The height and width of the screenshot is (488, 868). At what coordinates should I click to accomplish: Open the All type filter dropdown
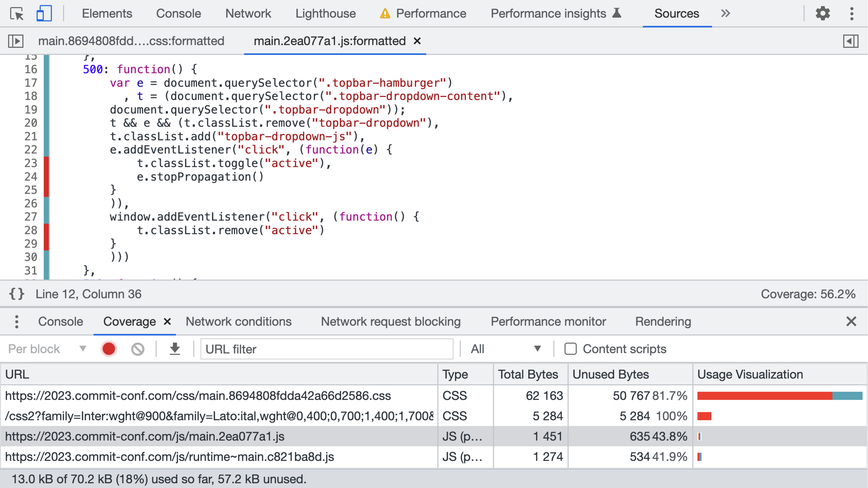click(506, 349)
